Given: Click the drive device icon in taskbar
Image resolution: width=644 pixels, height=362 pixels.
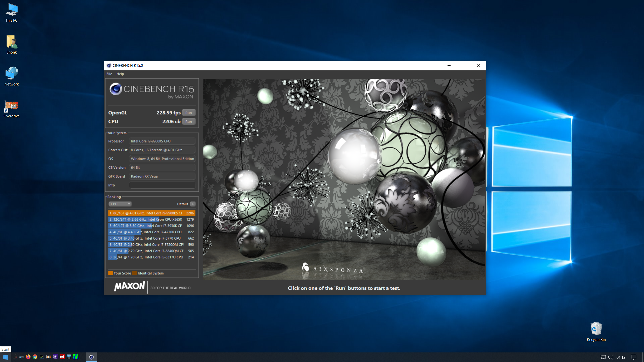Looking at the screenshot, I should tap(21, 357).
